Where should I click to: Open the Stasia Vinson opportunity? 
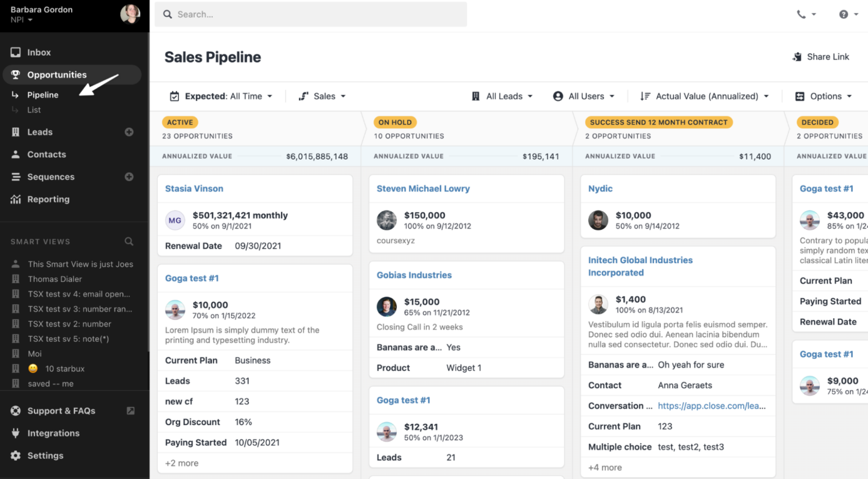coord(194,188)
